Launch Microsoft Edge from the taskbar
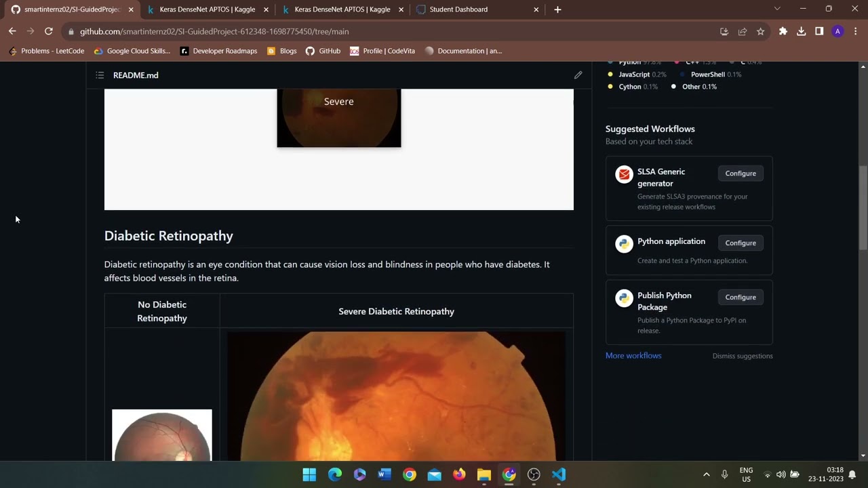 335,474
